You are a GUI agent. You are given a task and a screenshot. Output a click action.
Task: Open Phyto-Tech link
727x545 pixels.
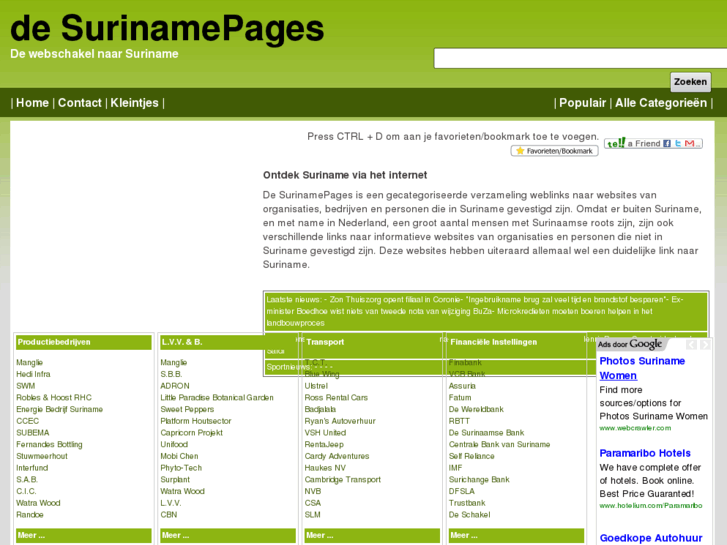pyautogui.click(x=181, y=468)
